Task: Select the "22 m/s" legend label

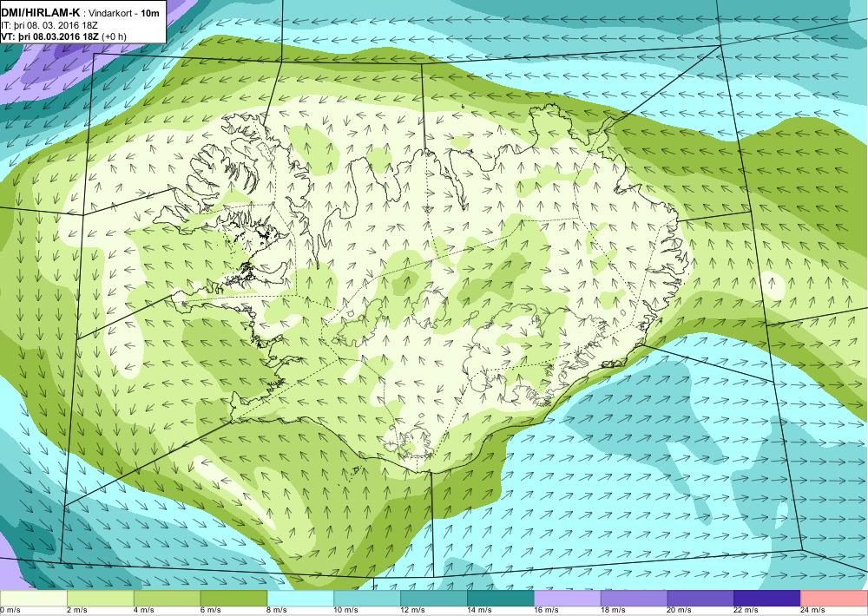Action: (x=746, y=611)
